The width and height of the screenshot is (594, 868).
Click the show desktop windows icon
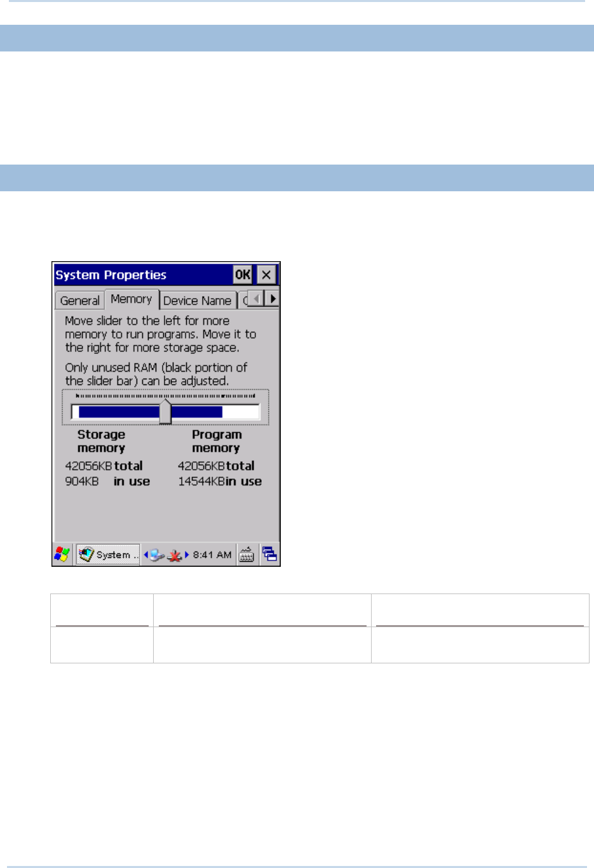click(x=269, y=554)
